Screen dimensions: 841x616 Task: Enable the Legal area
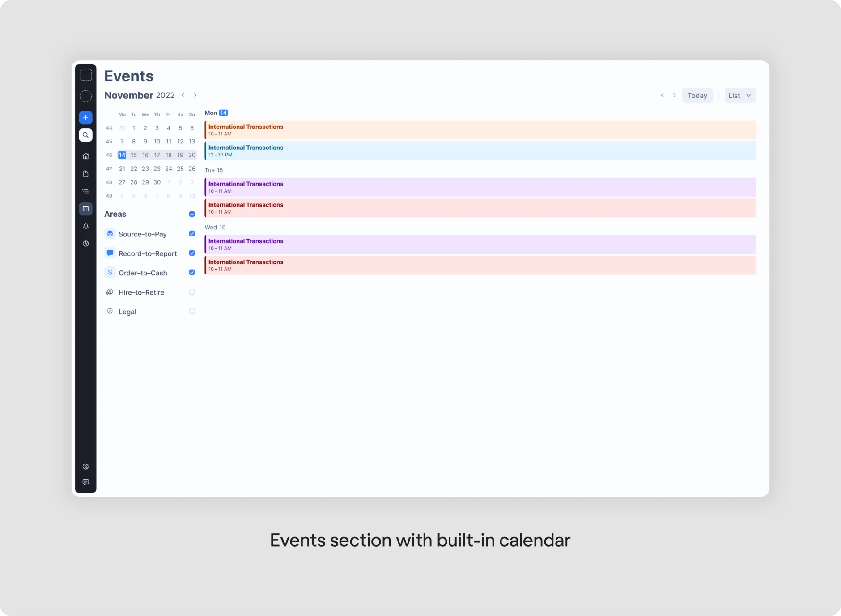[191, 311]
